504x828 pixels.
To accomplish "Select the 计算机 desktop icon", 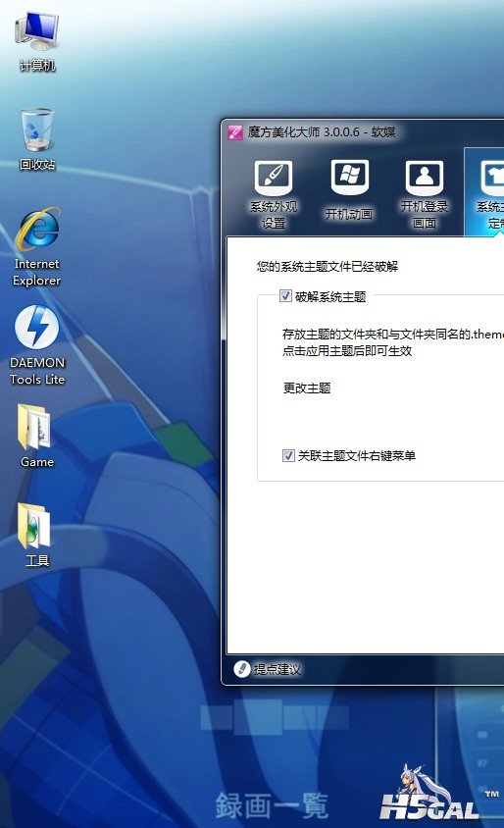I will tap(37, 41).
